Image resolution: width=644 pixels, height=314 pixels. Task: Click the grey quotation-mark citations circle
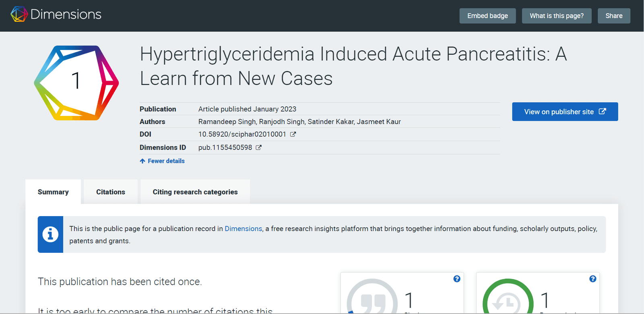372,298
